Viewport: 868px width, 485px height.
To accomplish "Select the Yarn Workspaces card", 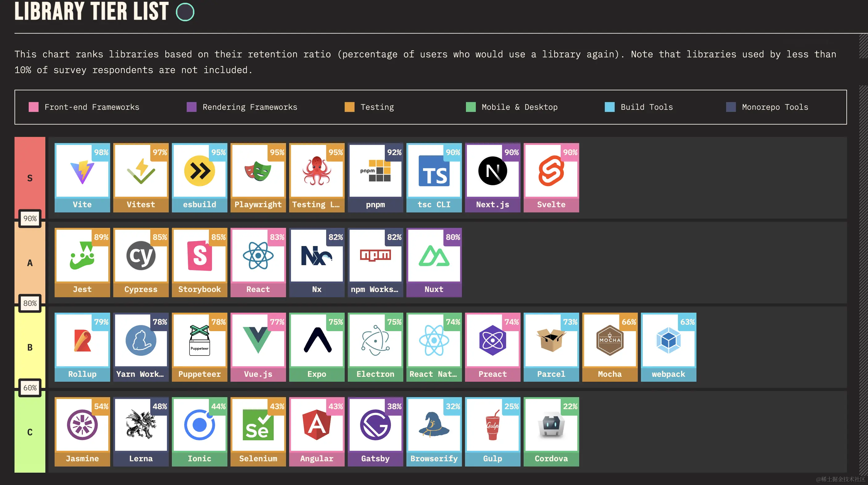I will (141, 347).
